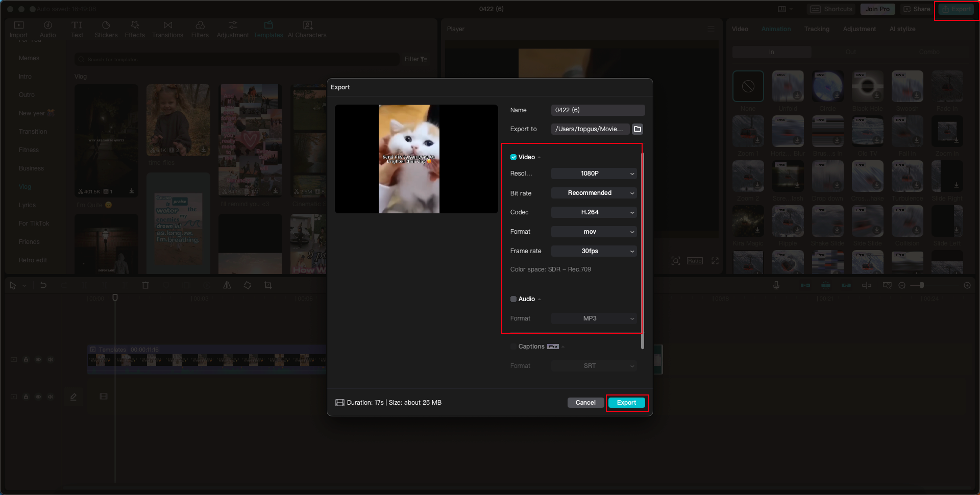The image size is (980, 495).
Task: Open the Import media tool
Action: click(19, 29)
